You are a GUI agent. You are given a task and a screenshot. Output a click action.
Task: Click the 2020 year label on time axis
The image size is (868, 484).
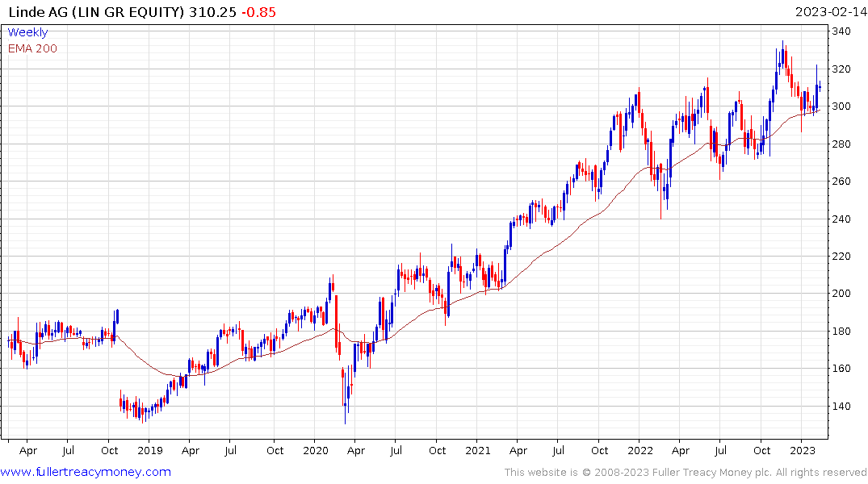pyautogui.click(x=316, y=450)
